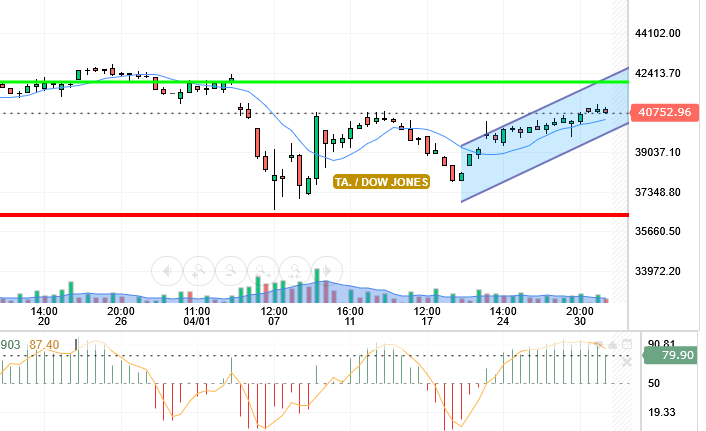Jump to chart start with left arrow button
The width and height of the screenshot is (706, 431).
pyautogui.click(x=167, y=271)
